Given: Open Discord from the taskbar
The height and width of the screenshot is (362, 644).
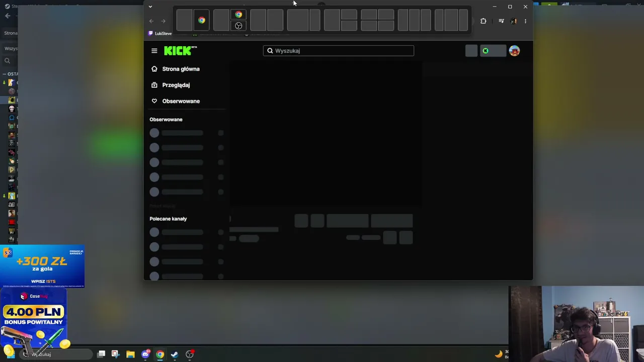Looking at the screenshot, I should click(x=145, y=354).
